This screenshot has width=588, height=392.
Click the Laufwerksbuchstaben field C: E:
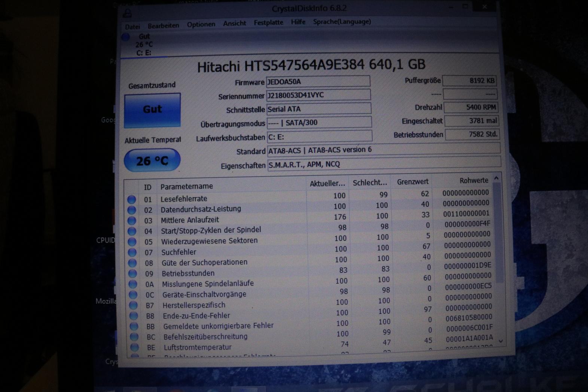[x=320, y=137]
